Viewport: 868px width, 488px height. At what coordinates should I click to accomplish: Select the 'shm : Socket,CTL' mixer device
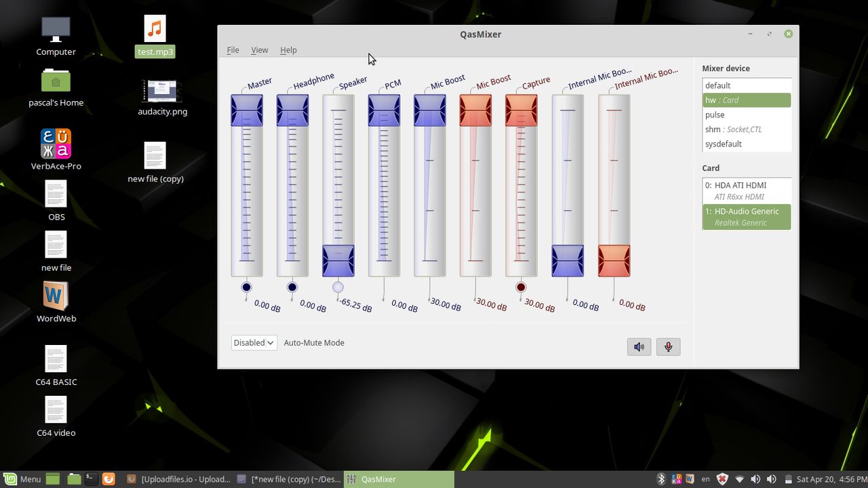tap(747, 129)
